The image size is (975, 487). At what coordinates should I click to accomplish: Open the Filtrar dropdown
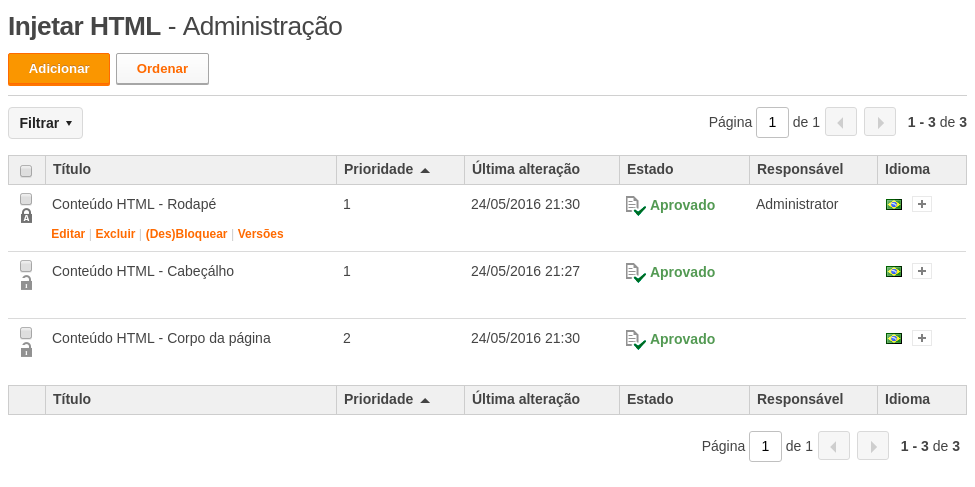45,123
